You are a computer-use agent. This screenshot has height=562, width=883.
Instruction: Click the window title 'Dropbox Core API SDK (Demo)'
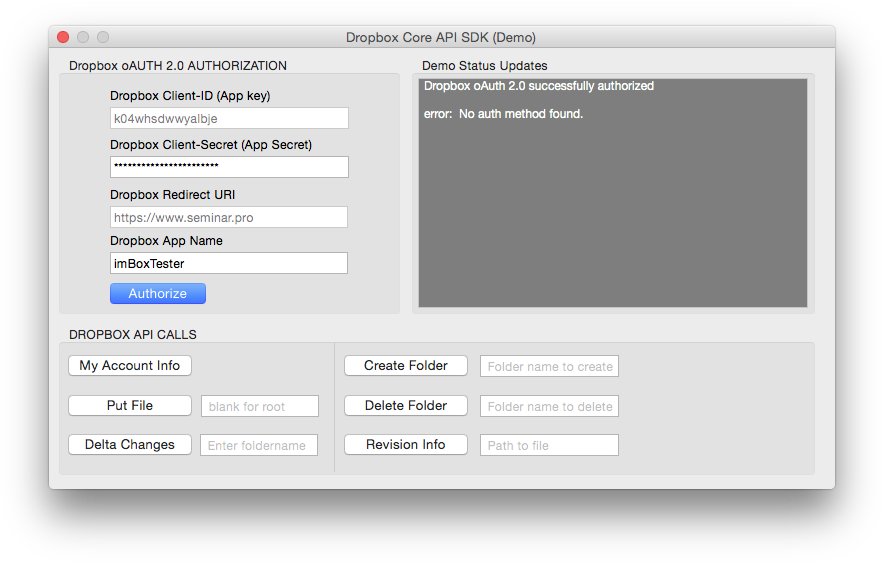click(x=441, y=38)
